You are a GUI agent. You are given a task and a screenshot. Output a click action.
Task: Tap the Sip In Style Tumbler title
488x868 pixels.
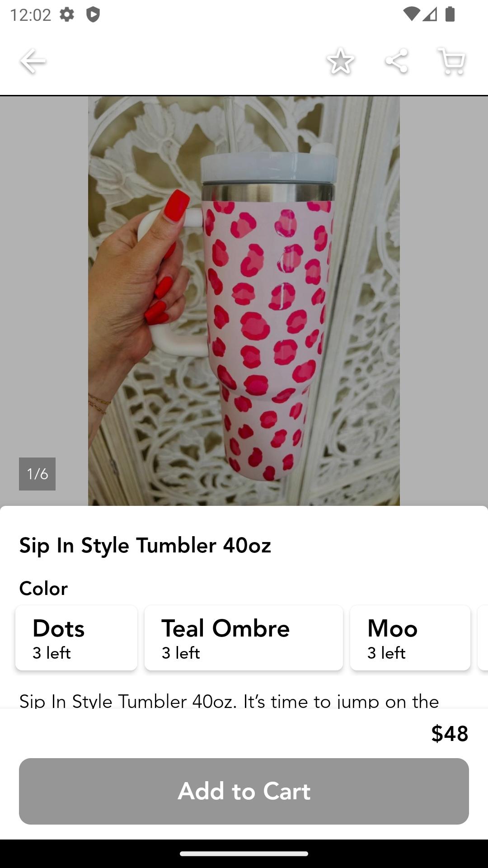click(x=145, y=545)
